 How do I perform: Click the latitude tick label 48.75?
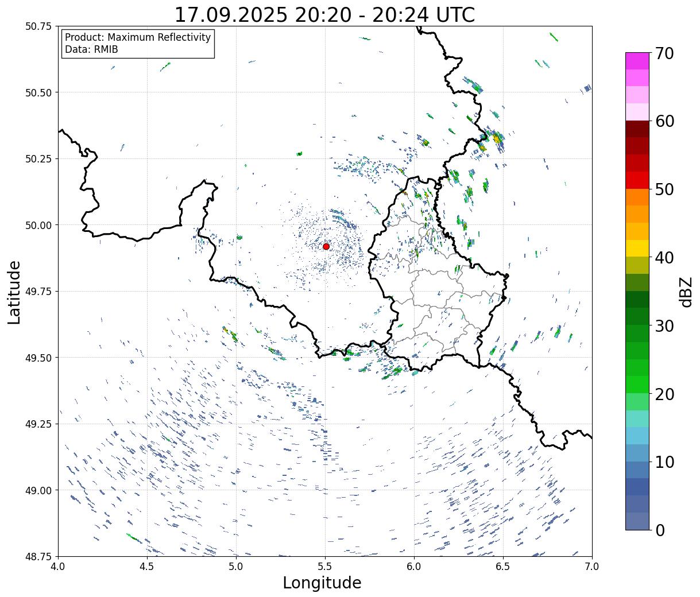coord(38,556)
